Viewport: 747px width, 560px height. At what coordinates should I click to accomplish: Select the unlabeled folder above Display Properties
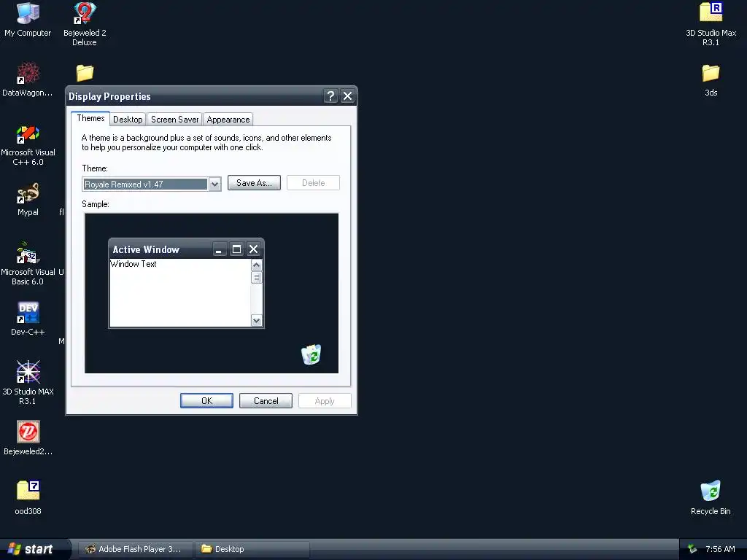tap(85, 73)
